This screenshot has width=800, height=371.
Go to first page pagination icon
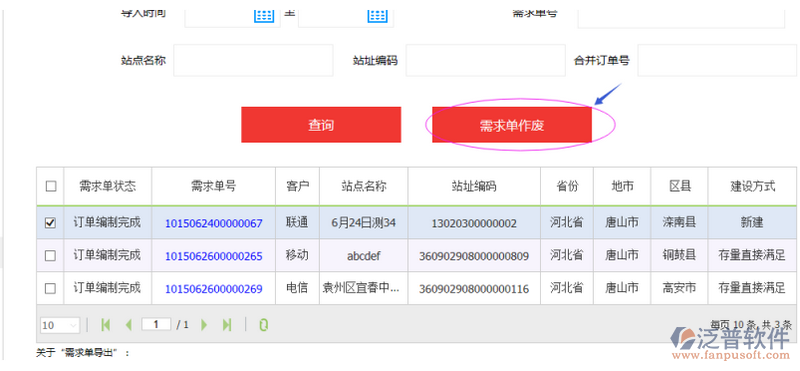[x=106, y=325]
